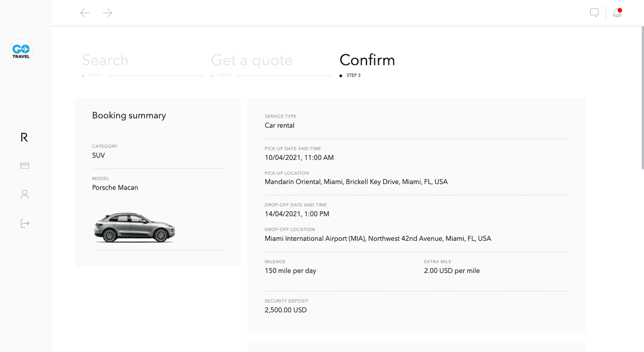Click the logout sidebar icon
This screenshot has height=352, width=644.
pos(25,223)
